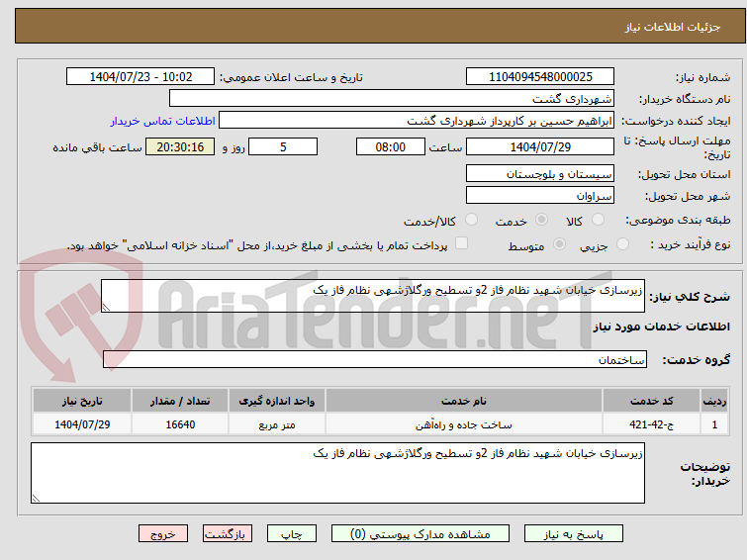This screenshot has width=747, height=560.
Task: Click the remaining time field 20:30:16
Action: click(x=180, y=146)
